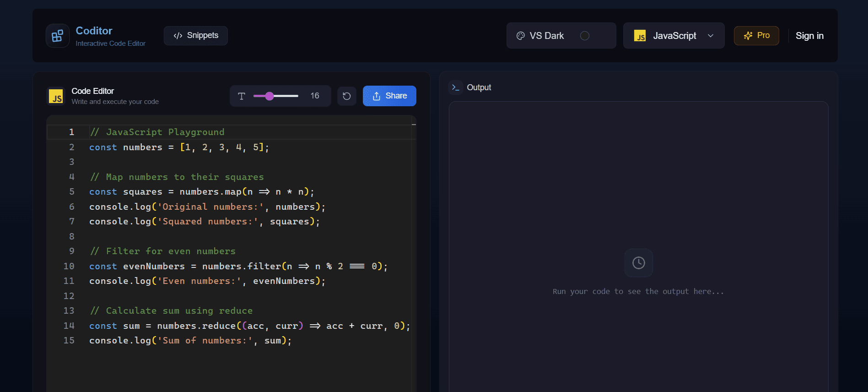
Task: Click the clock icon in output panel
Action: tap(639, 263)
